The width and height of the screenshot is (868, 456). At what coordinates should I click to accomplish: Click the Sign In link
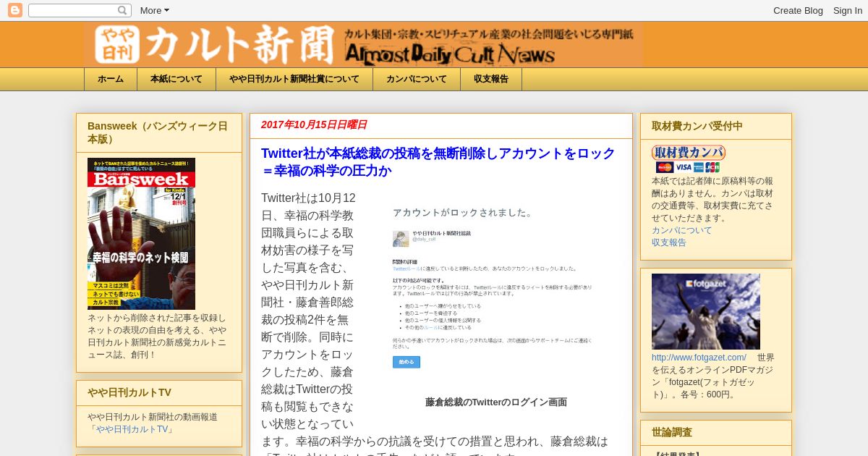coord(847,10)
